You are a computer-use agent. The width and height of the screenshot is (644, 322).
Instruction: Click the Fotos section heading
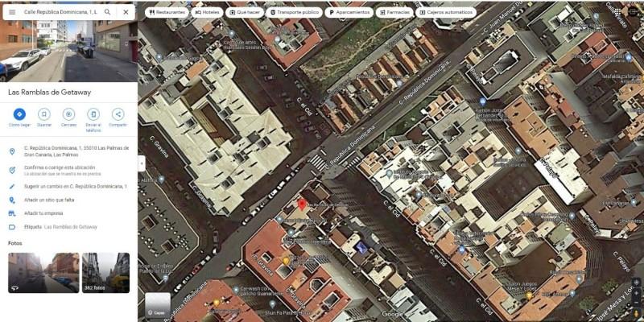[x=15, y=243]
